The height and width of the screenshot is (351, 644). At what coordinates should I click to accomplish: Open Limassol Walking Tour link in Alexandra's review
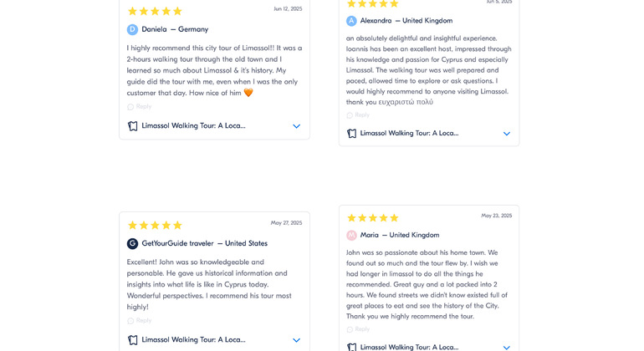click(409, 134)
